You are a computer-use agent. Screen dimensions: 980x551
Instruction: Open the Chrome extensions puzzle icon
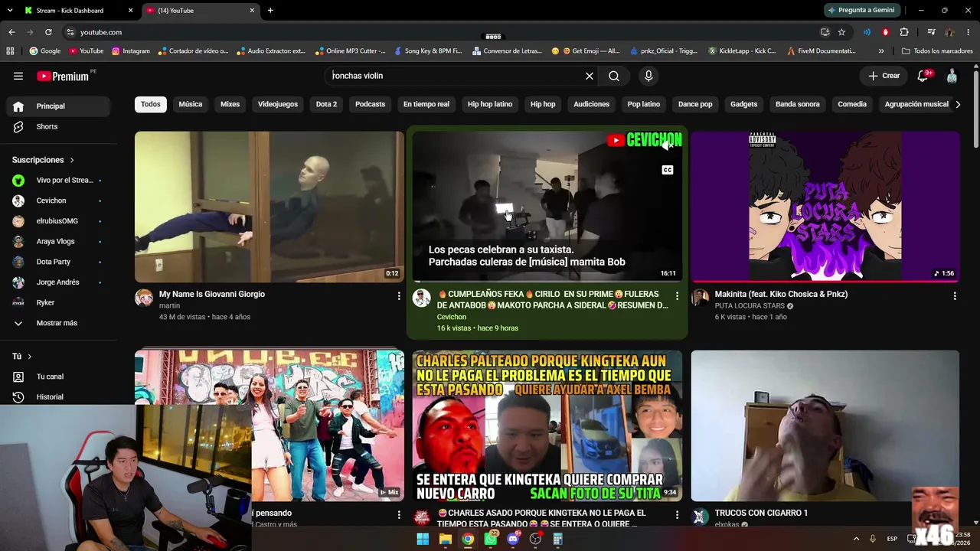pos(904,32)
